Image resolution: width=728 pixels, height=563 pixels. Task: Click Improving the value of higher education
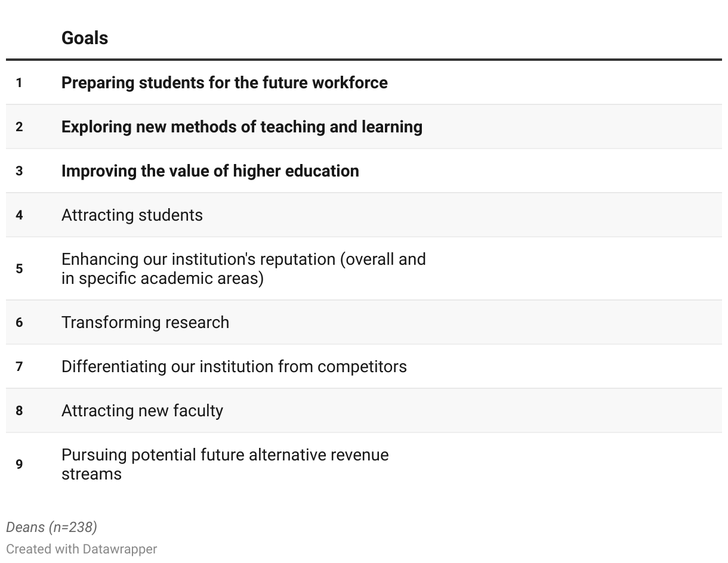[x=210, y=171]
